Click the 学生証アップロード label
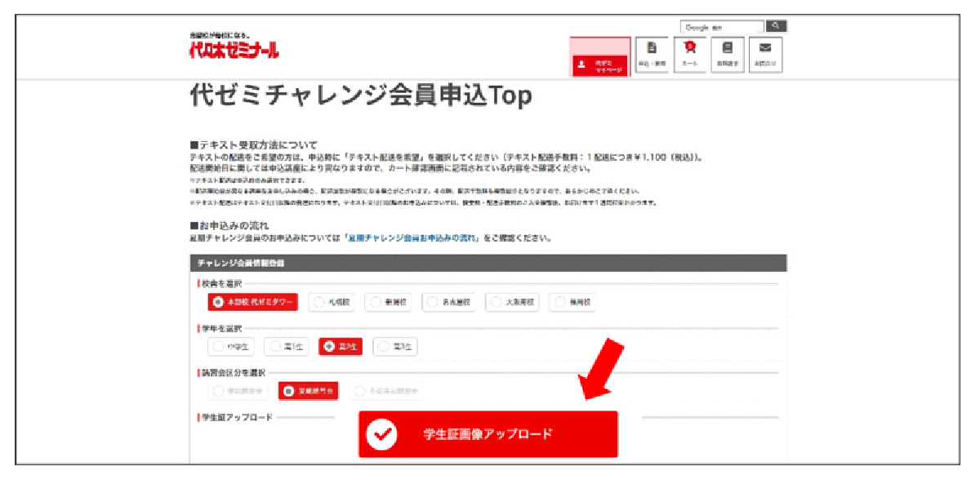The width and height of the screenshot is (980, 484). point(237,417)
